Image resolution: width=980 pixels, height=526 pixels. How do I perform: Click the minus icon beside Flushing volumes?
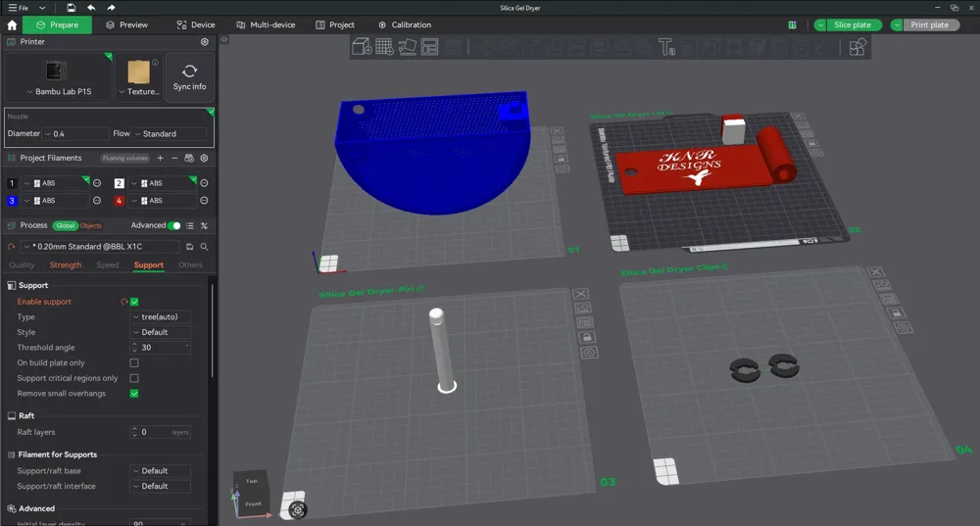(174, 158)
